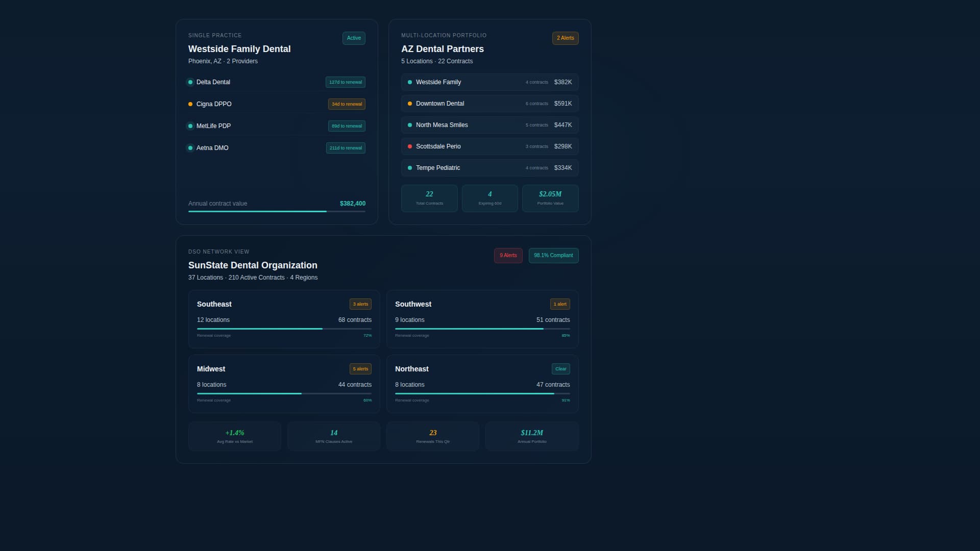The height and width of the screenshot is (551, 980).
Task: Click the 44 contracts count in Midwest
Action: [355, 385]
